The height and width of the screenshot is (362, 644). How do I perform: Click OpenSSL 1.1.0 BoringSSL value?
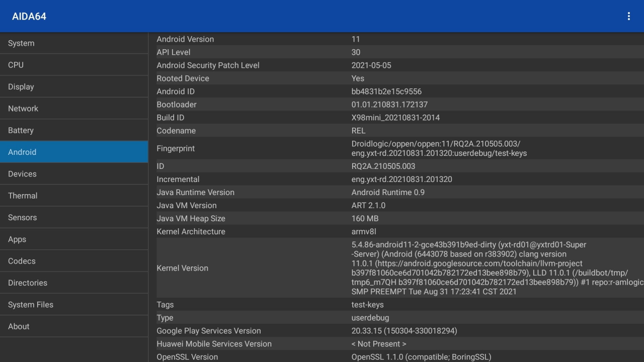pyautogui.click(x=421, y=357)
